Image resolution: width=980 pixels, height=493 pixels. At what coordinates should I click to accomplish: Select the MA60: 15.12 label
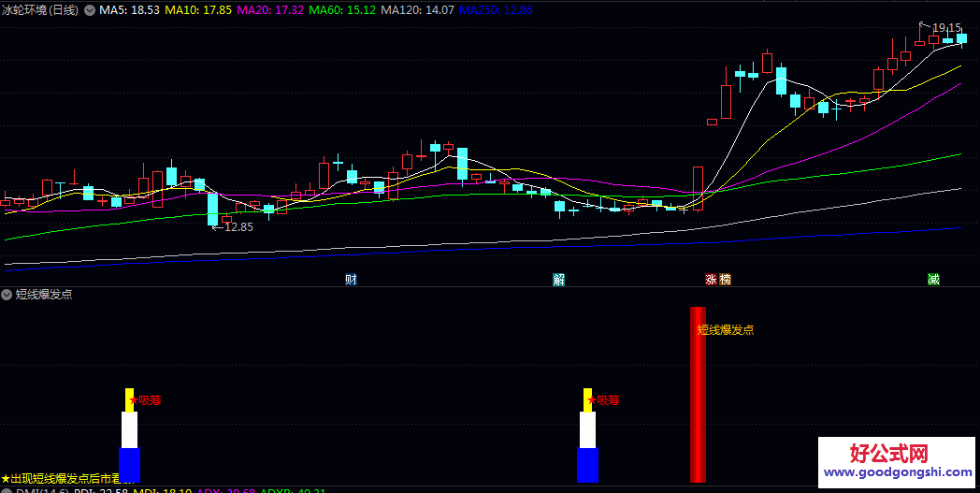pos(342,10)
